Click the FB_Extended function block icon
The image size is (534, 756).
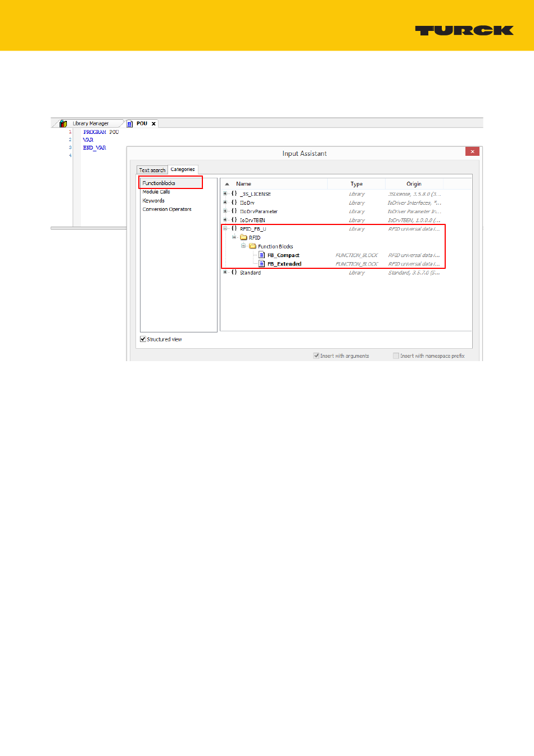[262, 264]
